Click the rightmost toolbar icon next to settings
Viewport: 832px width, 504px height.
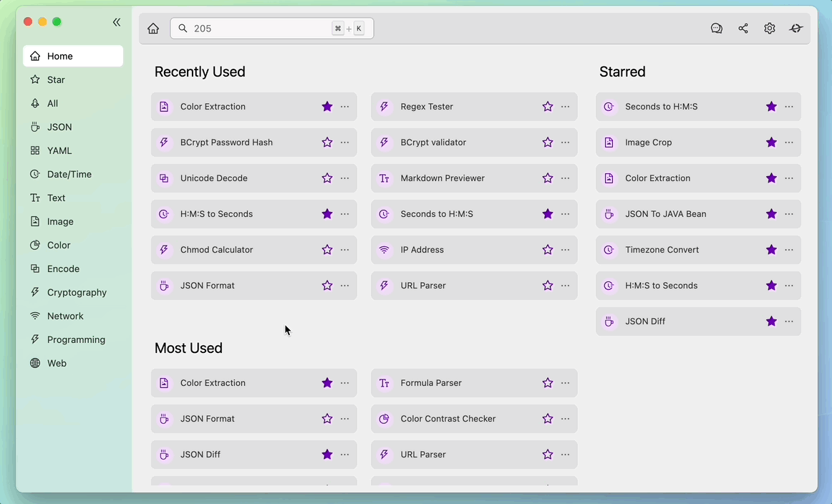[x=796, y=29]
